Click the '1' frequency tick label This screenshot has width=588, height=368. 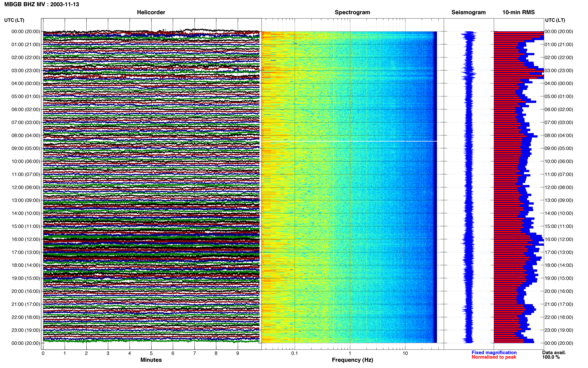350,353
